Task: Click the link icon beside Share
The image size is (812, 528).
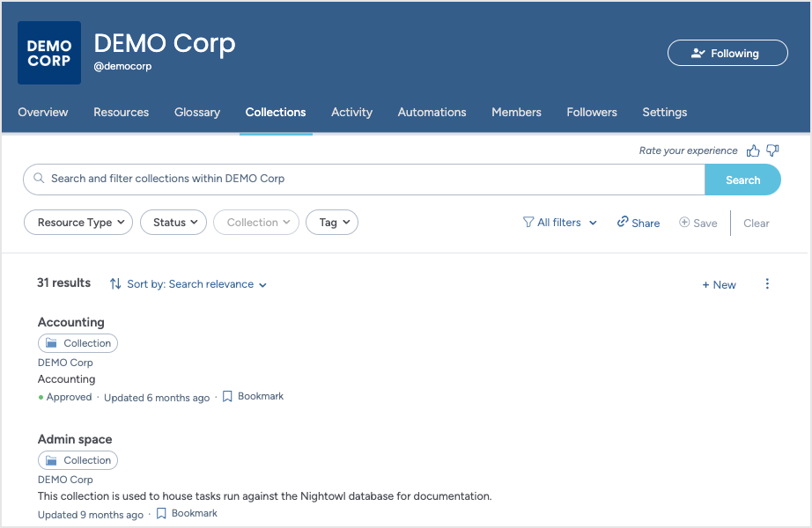Action: tap(623, 222)
